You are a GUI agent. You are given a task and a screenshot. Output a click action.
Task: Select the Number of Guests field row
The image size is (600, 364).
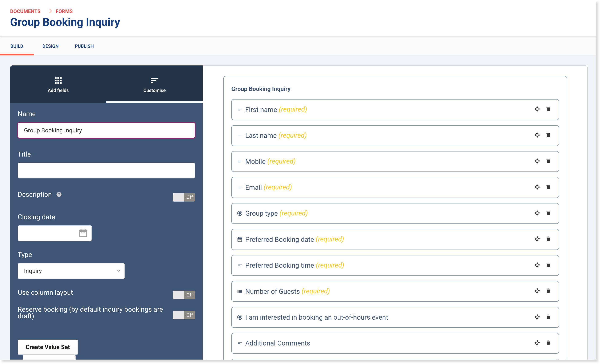click(x=395, y=291)
